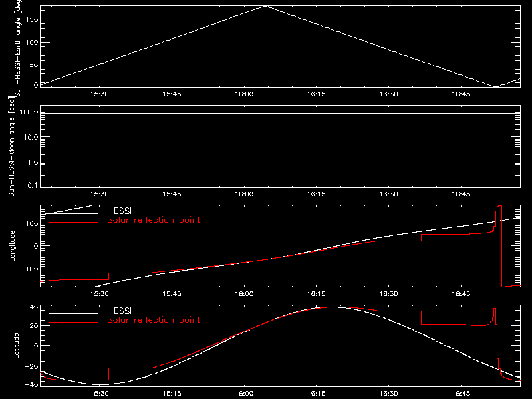The width and height of the screenshot is (532, 399).
Task: Select 16:00 label under Earth angle plot
Action: pyautogui.click(x=244, y=94)
